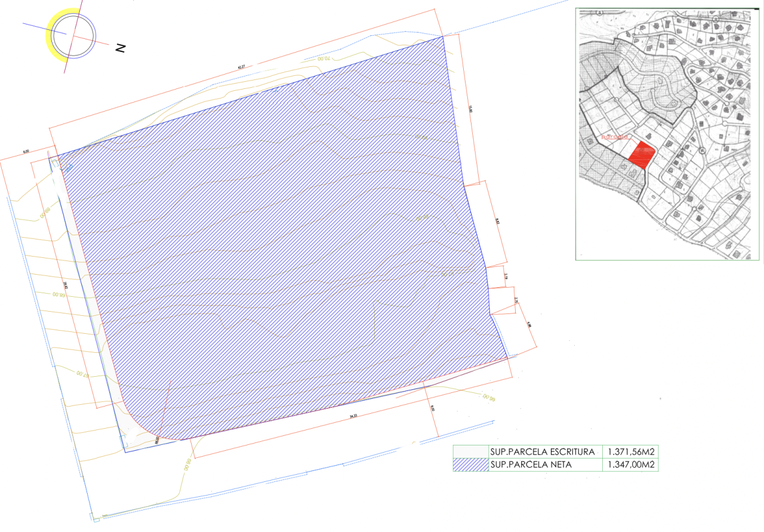764x532 pixels.
Task: Click the 42.27 dimension label on top edge
Action: (241, 67)
